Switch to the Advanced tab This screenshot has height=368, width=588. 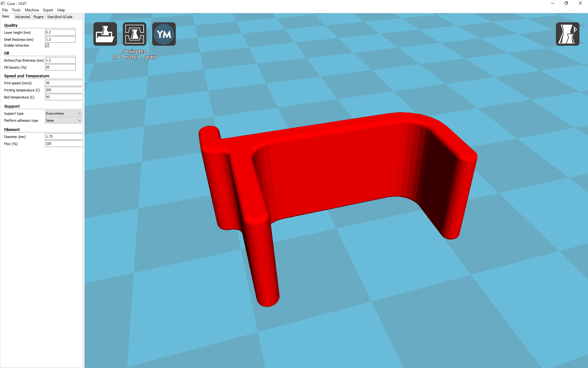[x=22, y=17]
